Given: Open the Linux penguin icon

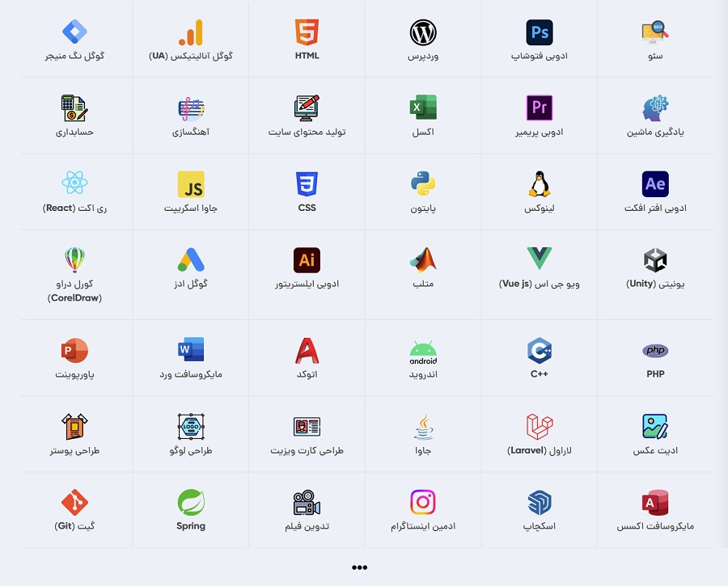Looking at the screenshot, I should 539,183.
